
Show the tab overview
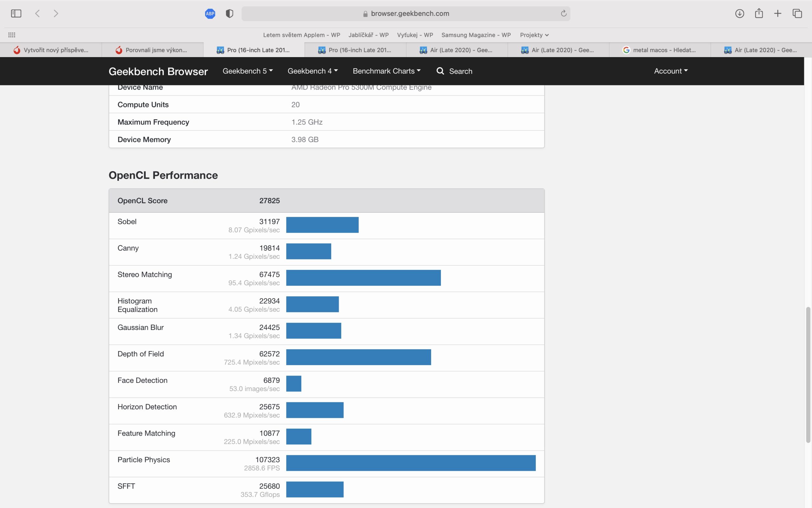[797, 13]
